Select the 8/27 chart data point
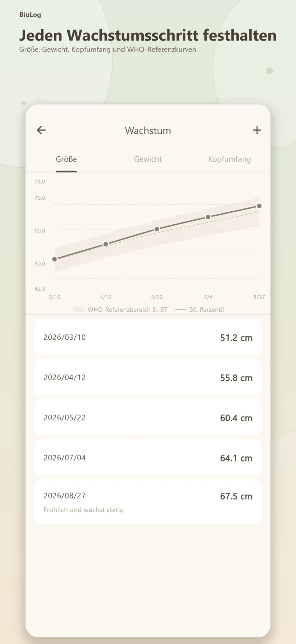 pyautogui.click(x=259, y=206)
